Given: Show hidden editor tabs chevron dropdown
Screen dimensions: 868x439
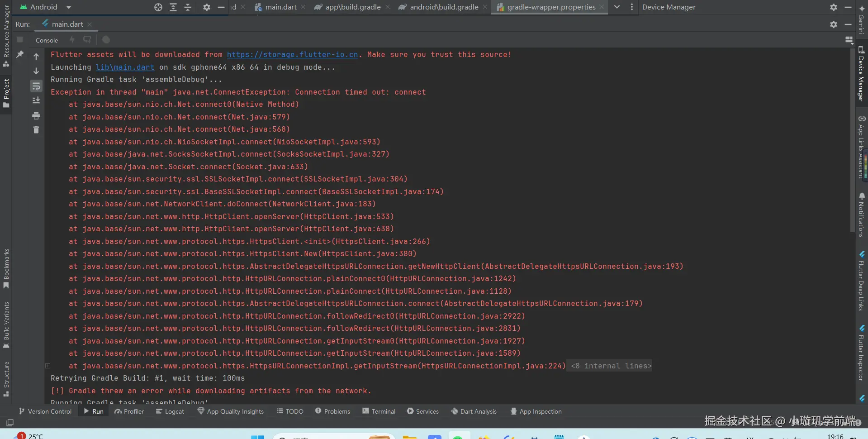Looking at the screenshot, I should point(617,7).
